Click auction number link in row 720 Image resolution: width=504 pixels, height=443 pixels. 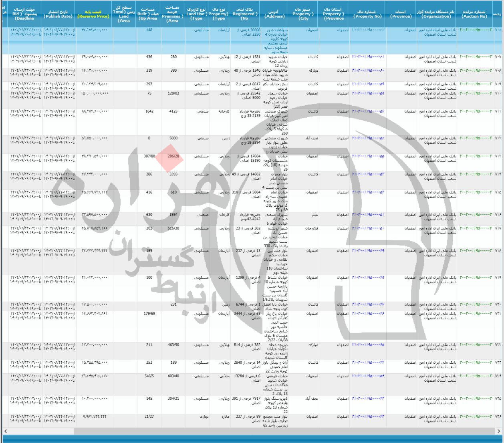476,304
